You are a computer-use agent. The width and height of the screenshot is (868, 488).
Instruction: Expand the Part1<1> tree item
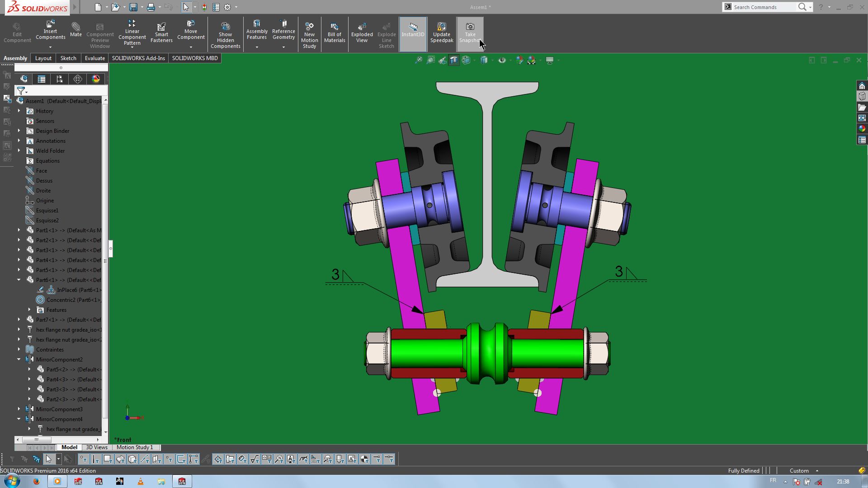point(19,230)
